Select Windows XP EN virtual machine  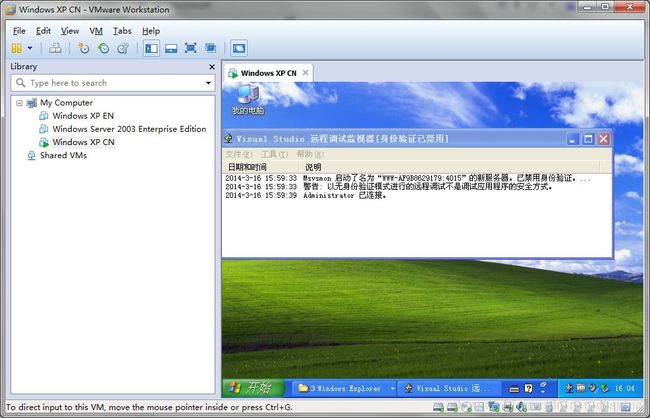(83, 116)
